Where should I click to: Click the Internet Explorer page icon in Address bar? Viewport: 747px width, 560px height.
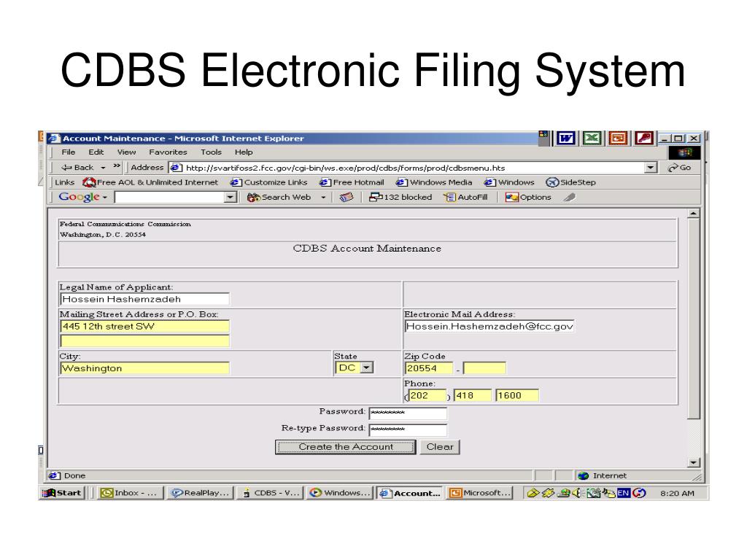point(175,167)
